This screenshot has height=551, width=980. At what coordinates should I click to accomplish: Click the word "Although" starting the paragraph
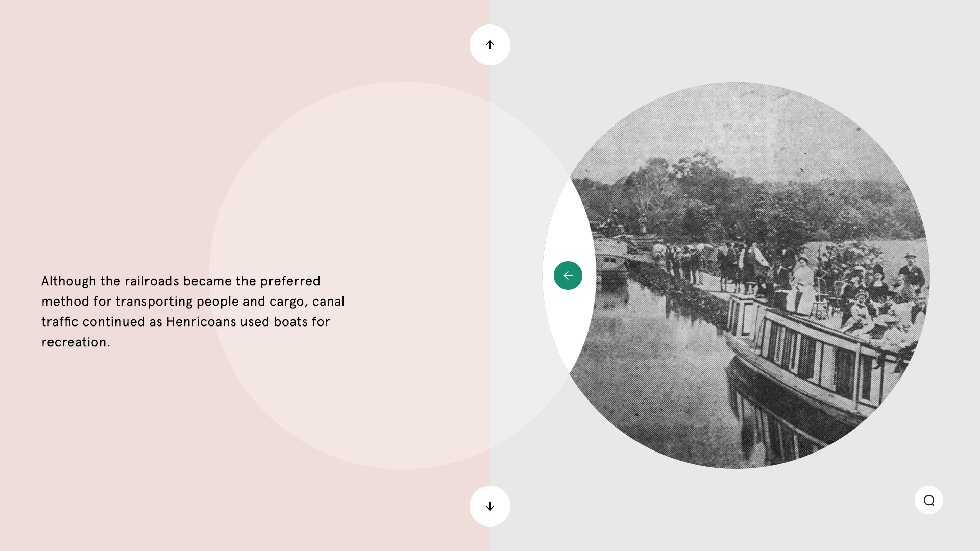[68, 281]
